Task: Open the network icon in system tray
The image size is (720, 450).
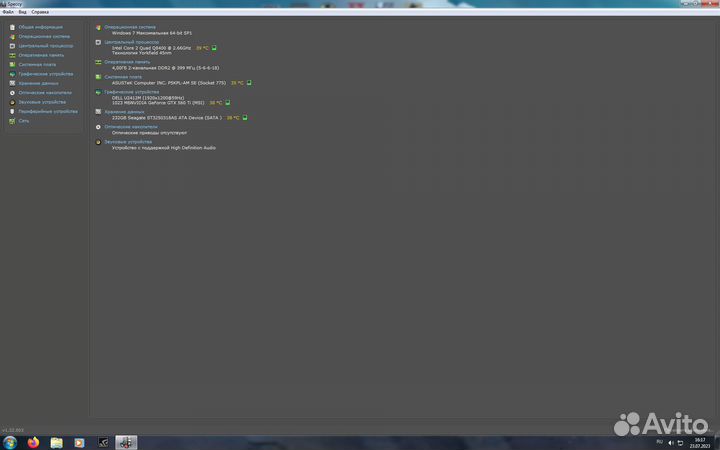Action: 681,443
